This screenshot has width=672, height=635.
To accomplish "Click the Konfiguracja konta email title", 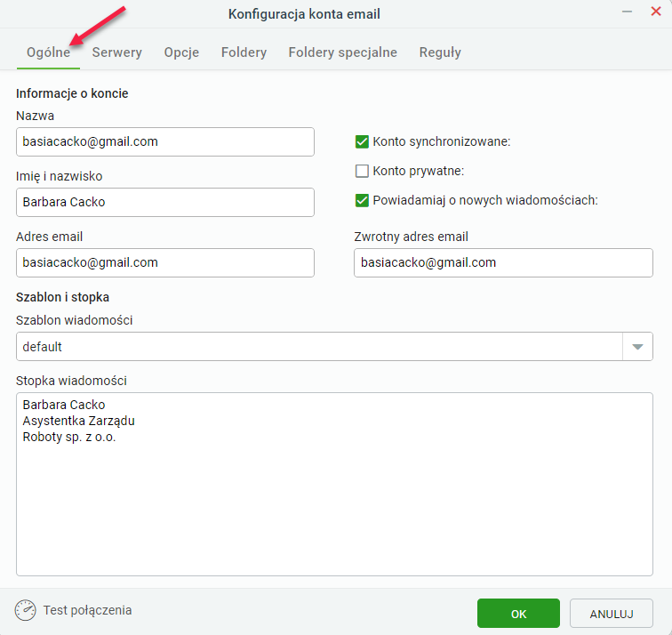I will point(304,14).
